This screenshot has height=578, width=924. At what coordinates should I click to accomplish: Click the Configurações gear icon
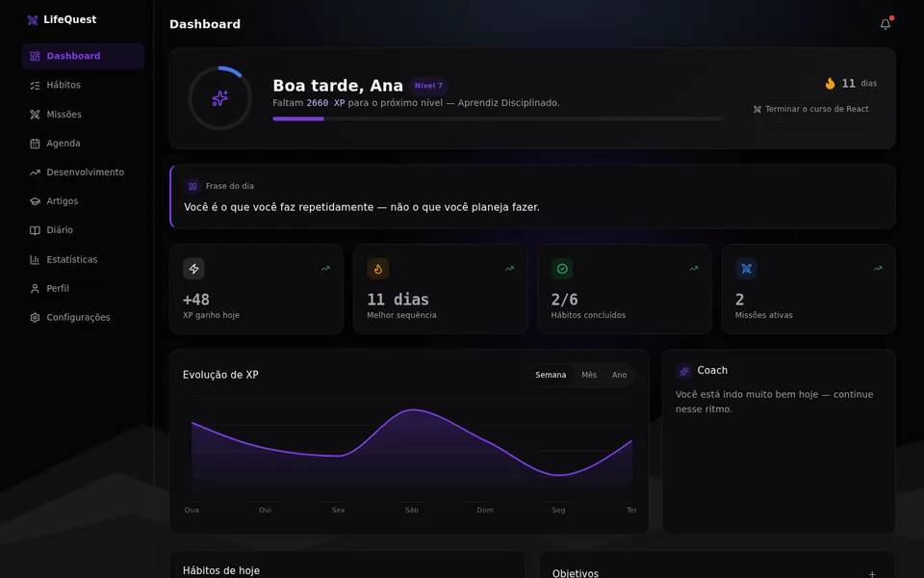(35, 317)
